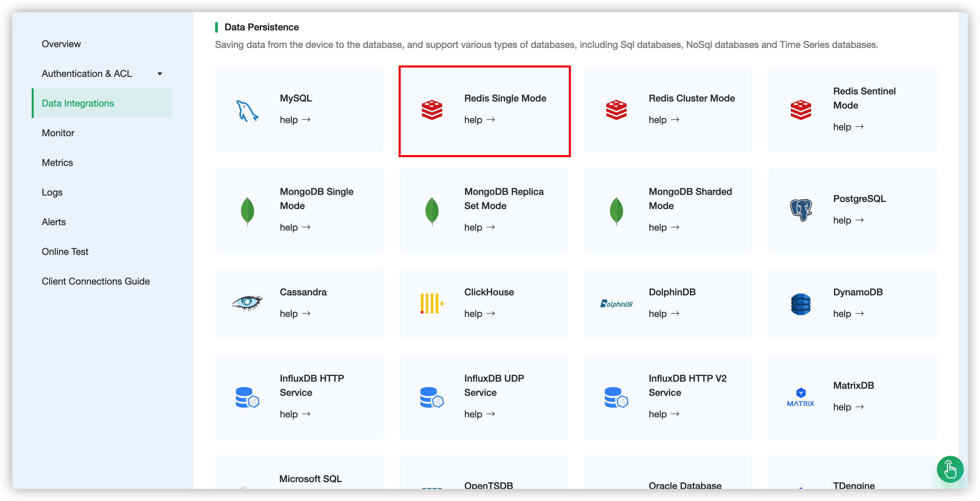This screenshot has height=501, width=980.
Task: Click the green floating hand button
Action: (950, 469)
